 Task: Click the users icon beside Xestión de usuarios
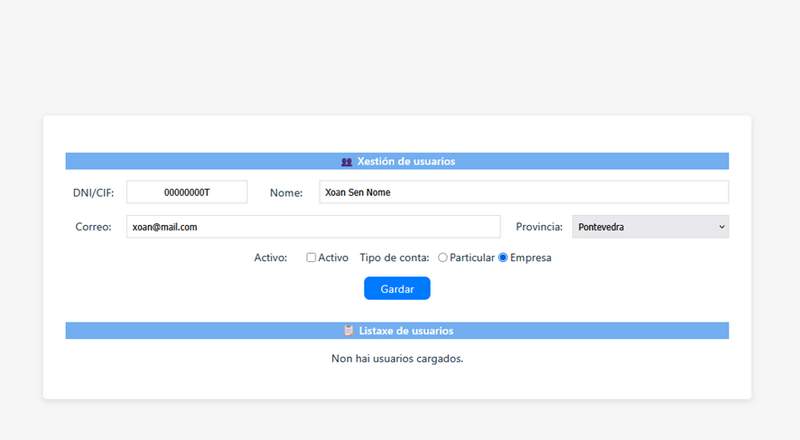tap(346, 162)
